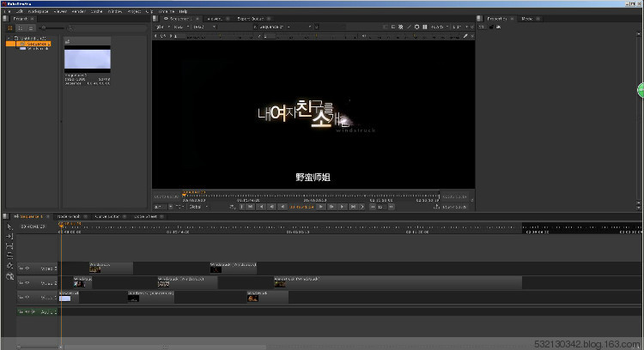Viewport: 644px width, 350px height.
Task: Click the project search input field
Action: (107, 28)
